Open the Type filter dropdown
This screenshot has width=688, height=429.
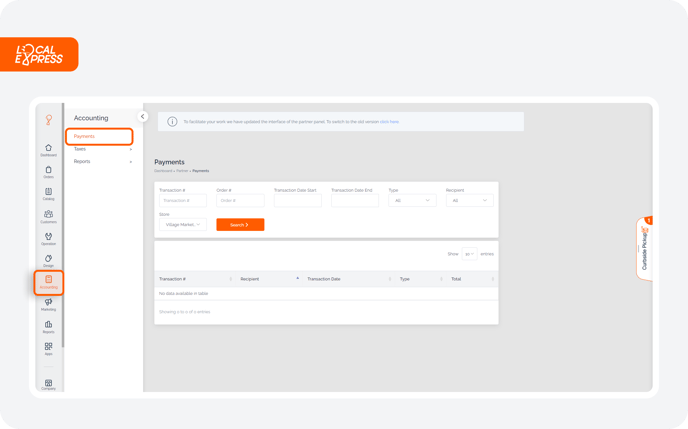412,200
